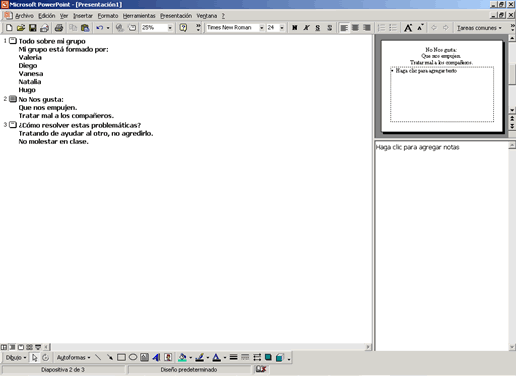Toggle bold formatting
517x377 pixels.
point(295,28)
